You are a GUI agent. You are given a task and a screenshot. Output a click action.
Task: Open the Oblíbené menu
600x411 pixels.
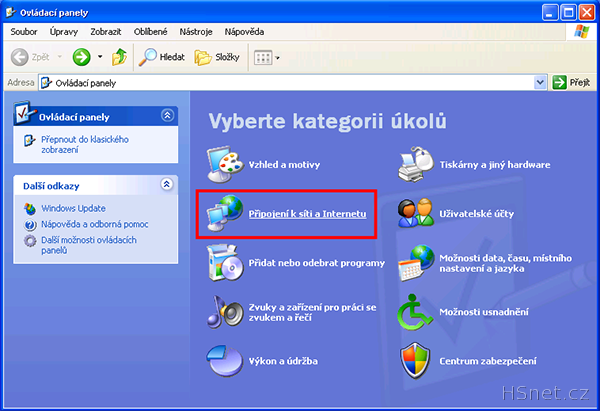[150, 32]
